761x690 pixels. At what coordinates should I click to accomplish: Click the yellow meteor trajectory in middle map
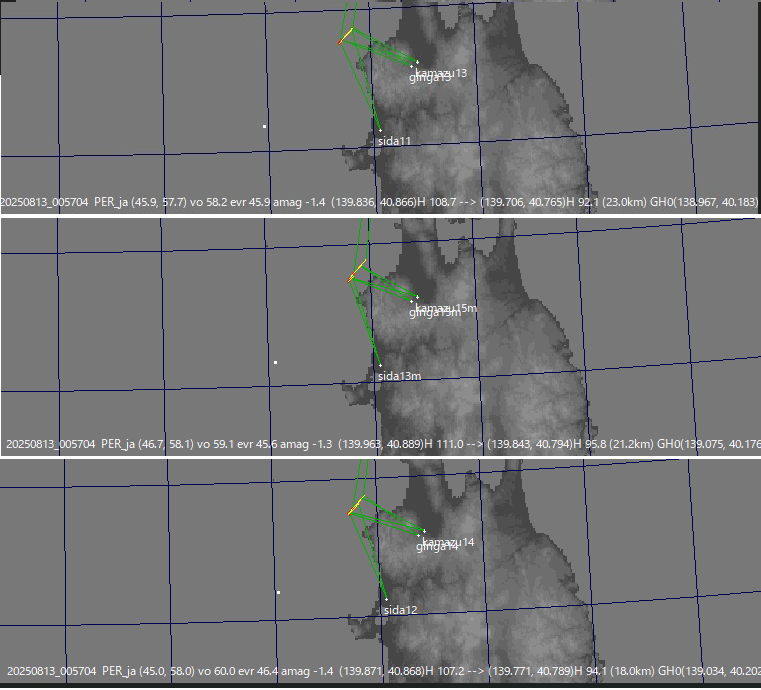(x=357, y=271)
